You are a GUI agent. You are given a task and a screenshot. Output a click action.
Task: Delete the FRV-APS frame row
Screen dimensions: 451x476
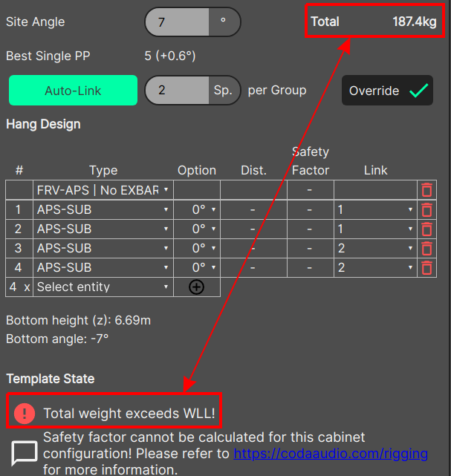point(426,190)
